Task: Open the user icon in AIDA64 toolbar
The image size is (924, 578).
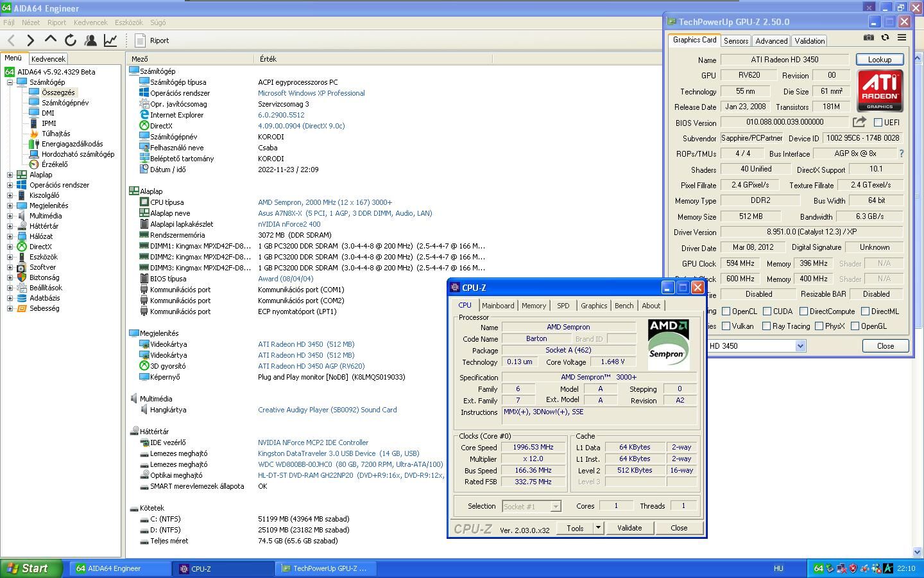Action: 90,40
